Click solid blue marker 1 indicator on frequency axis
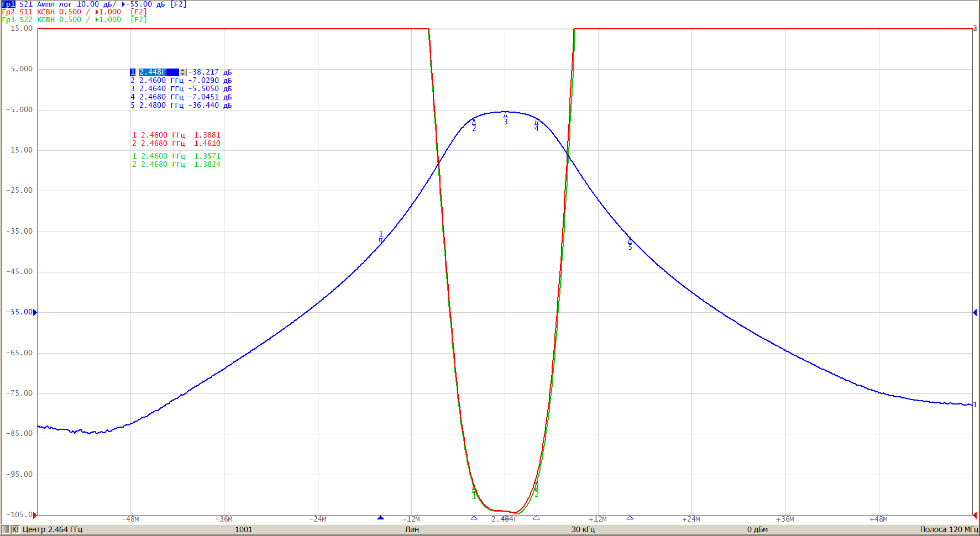The height and width of the screenshot is (536, 980). click(x=380, y=518)
